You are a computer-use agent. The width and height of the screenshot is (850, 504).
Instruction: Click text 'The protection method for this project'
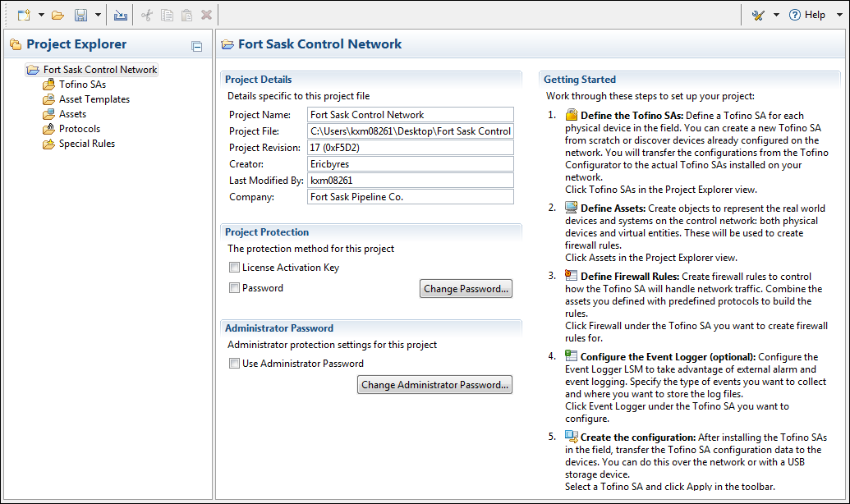click(310, 249)
